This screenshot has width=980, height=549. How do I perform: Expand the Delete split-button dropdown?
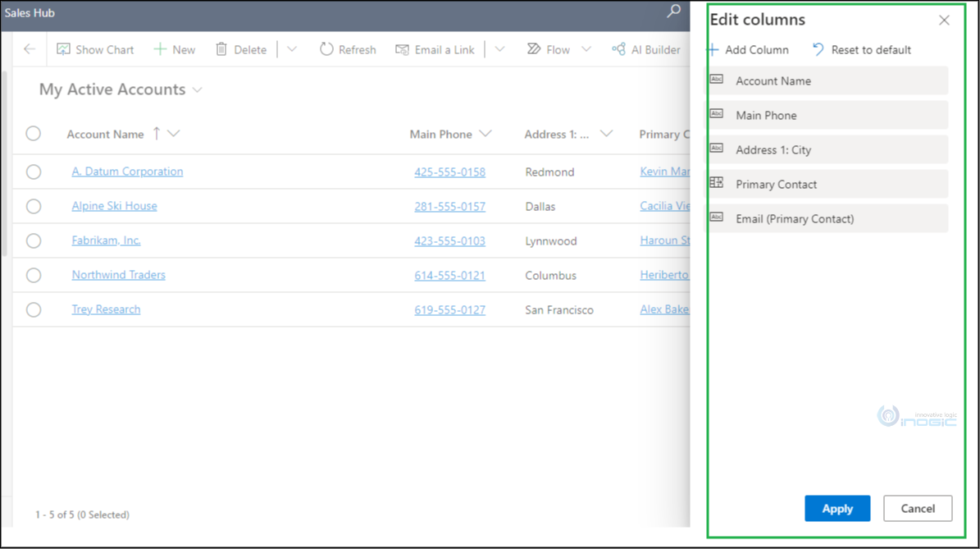click(x=292, y=49)
